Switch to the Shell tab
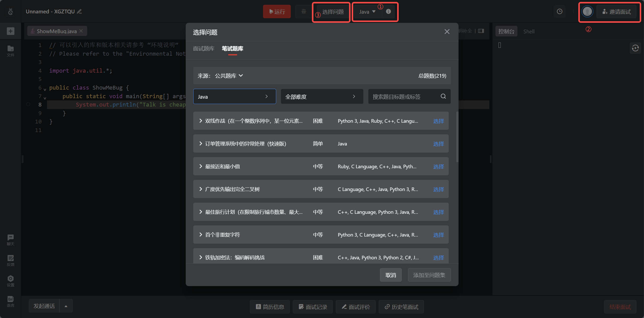Image resolution: width=644 pixels, height=318 pixels. click(529, 31)
